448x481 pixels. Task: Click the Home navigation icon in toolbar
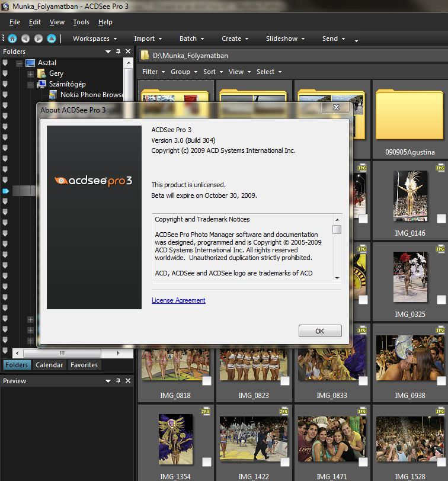coord(12,39)
